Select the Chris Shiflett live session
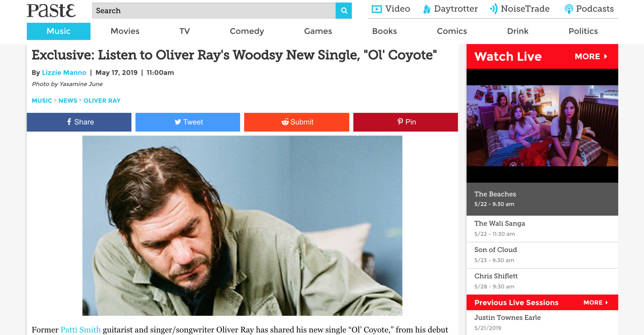Viewport: 644px width, 335px height. [x=542, y=281]
